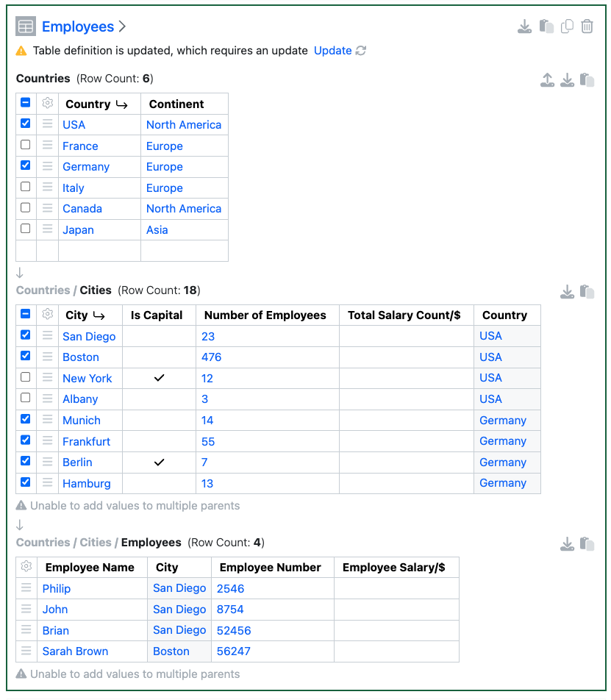Image resolution: width=611 pixels, height=700 pixels.
Task: Click the upload icon for Countries table
Action: click(547, 80)
